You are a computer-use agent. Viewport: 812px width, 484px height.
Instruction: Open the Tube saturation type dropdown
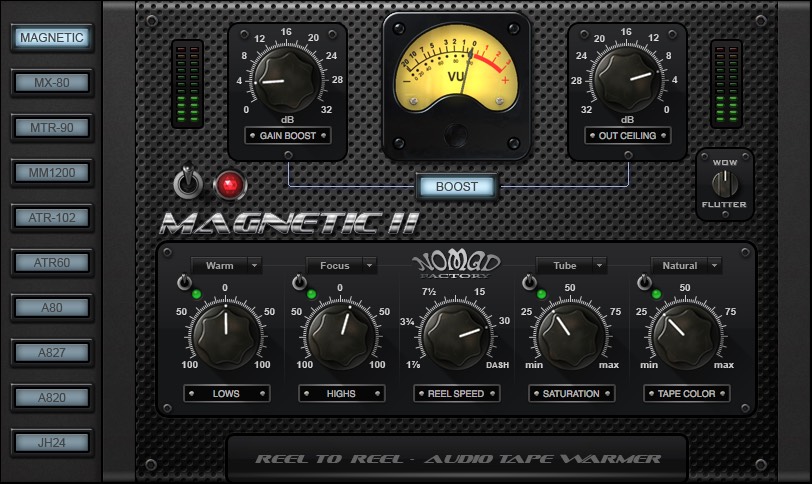(x=571, y=266)
